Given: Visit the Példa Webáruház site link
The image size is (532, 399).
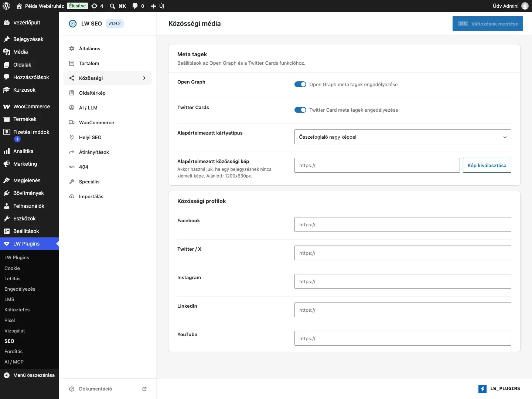Looking at the screenshot, I should coord(40,6).
